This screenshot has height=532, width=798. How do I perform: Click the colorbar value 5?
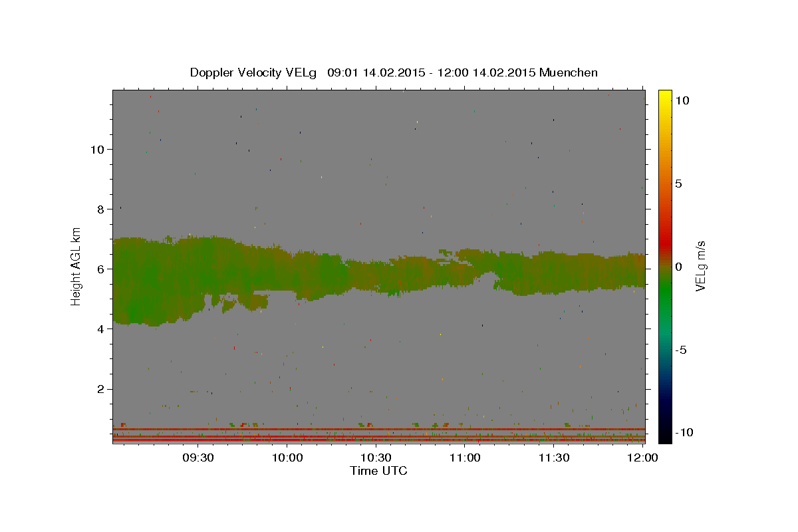pos(678,184)
